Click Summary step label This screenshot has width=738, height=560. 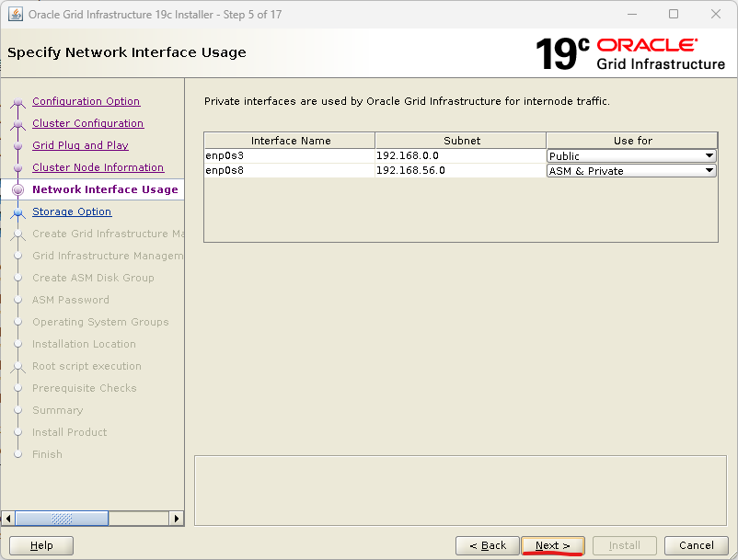coord(57,410)
